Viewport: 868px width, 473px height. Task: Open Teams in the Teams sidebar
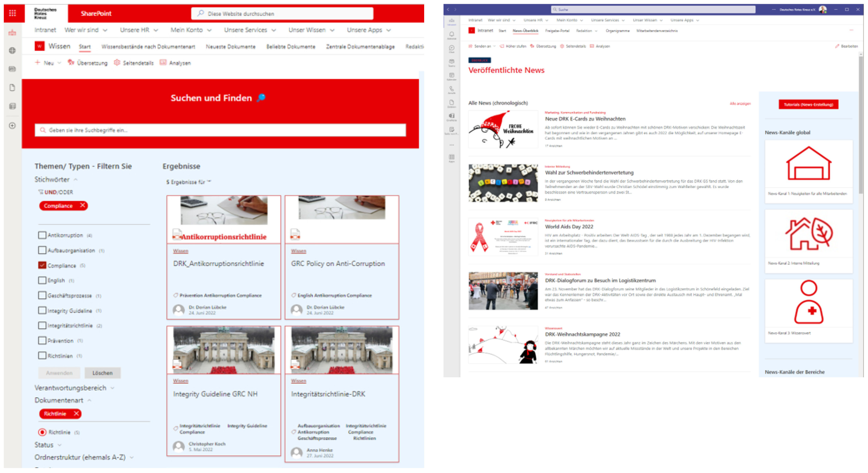tap(452, 63)
